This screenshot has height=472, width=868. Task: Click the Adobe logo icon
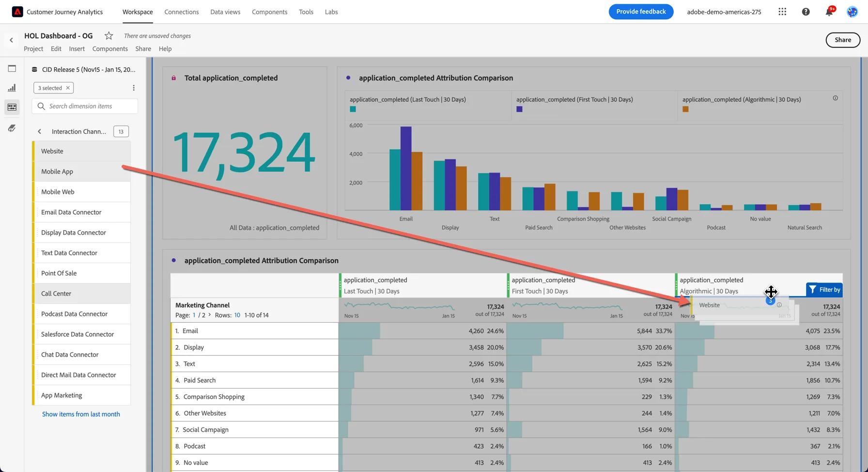pyautogui.click(x=17, y=12)
